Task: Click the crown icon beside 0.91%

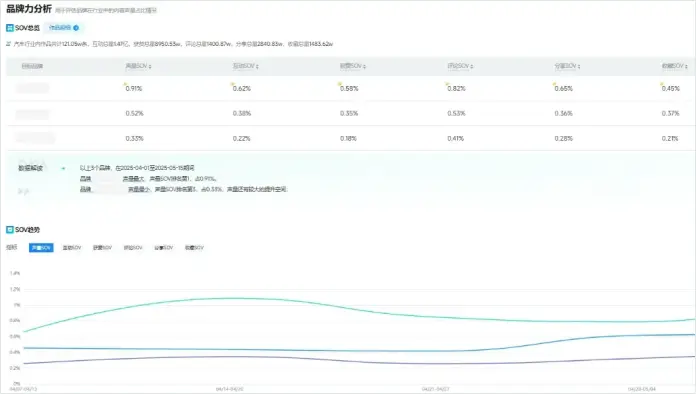Action: 125,84
